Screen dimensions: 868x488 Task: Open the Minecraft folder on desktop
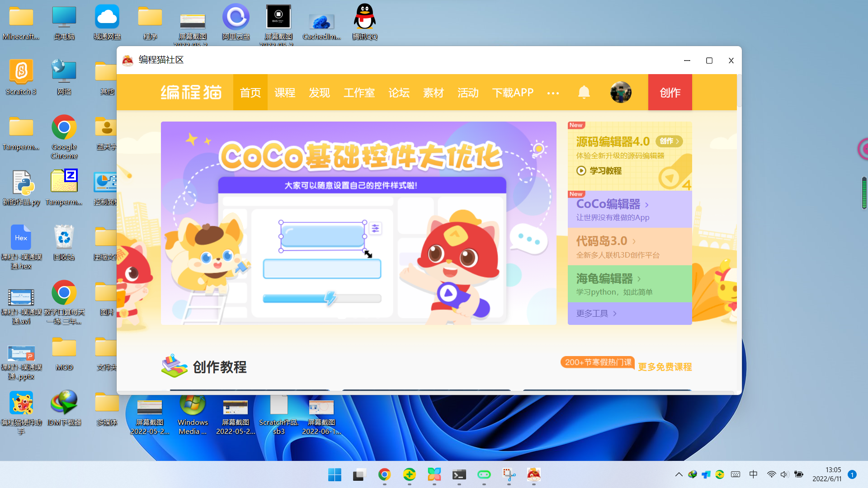click(21, 23)
